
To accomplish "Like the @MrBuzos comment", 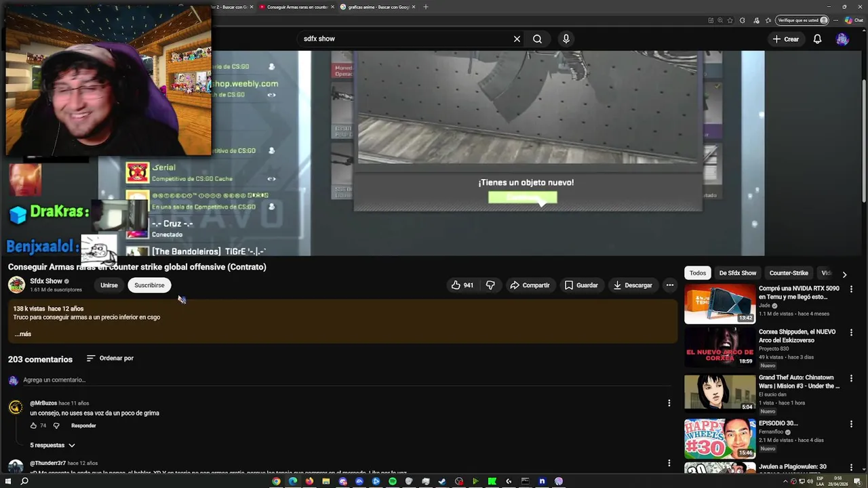I will (33, 426).
